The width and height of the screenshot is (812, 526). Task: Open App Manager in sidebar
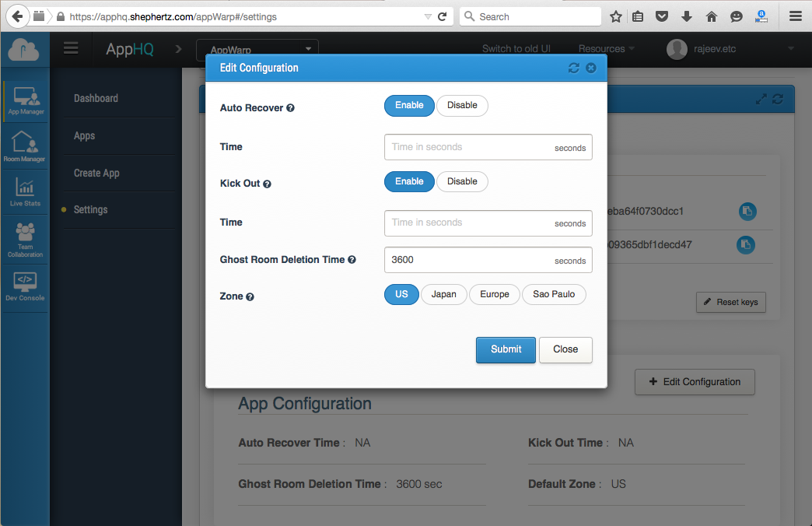(x=25, y=101)
